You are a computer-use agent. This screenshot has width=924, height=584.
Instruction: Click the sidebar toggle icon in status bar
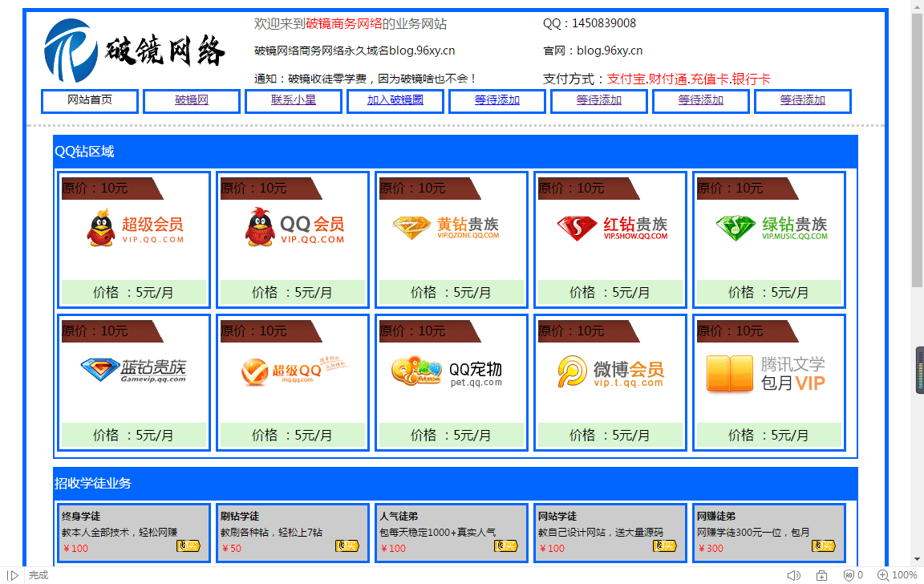pyautogui.click(x=12, y=575)
